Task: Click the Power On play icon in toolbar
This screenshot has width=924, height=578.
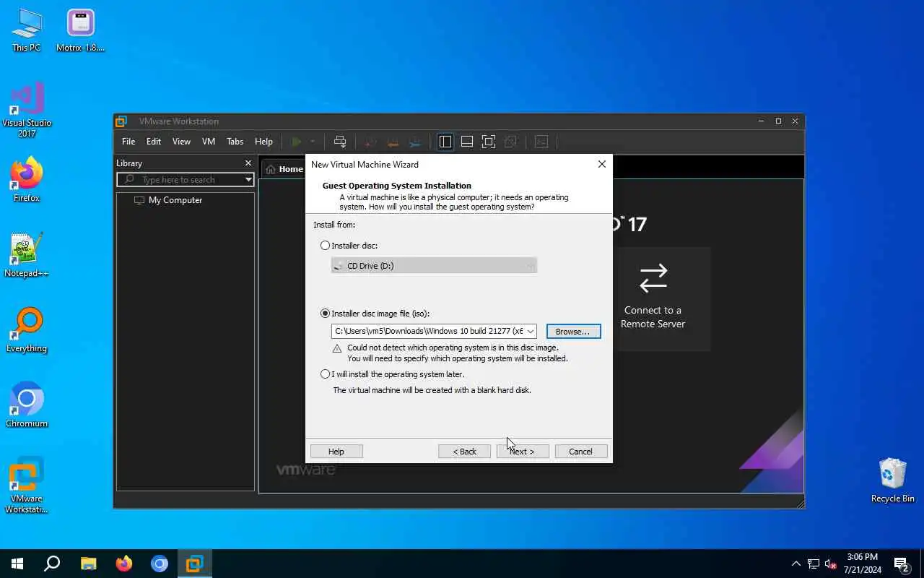Action: 296,142
